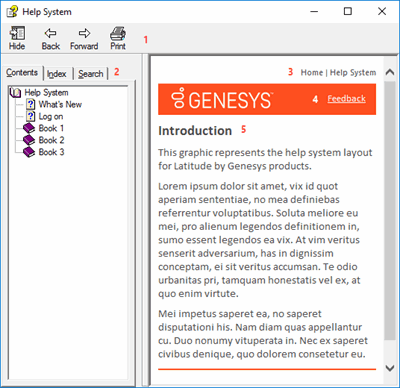Select the Help System root tree node
The image size is (400, 388).
pos(46,92)
